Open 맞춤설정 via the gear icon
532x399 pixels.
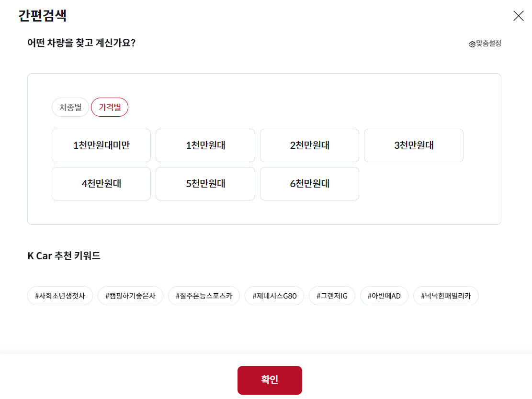pyautogui.click(x=484, y=44)
